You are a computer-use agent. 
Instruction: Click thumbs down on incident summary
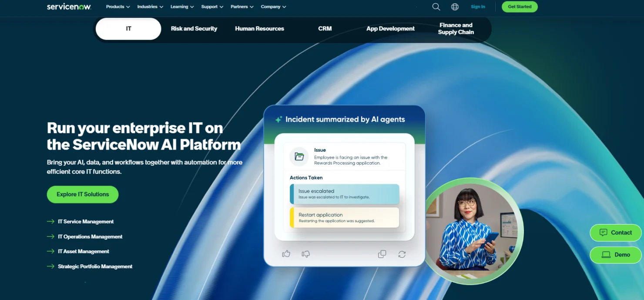pos(306,254)
